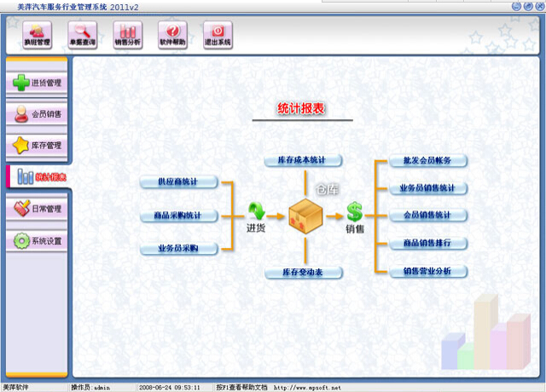
Task: Open 单据查询 document query toolbar icon
Action: [82, 35]
